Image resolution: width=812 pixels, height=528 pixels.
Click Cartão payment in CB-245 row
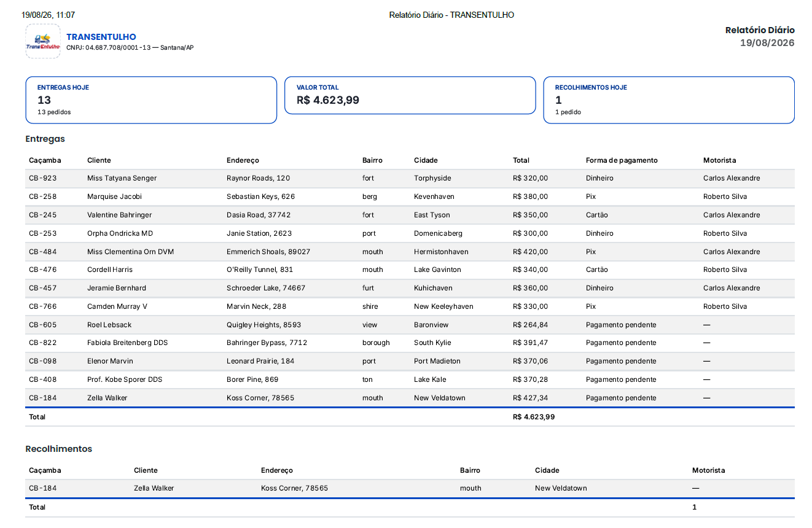point(597,215)
